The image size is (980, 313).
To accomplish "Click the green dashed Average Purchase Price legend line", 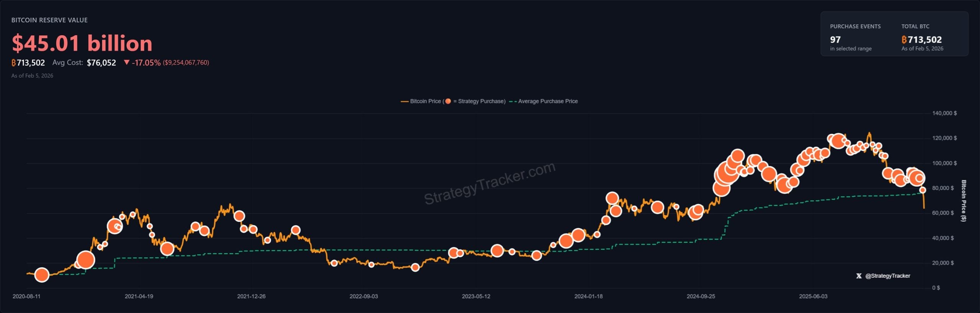I will 513,102.
